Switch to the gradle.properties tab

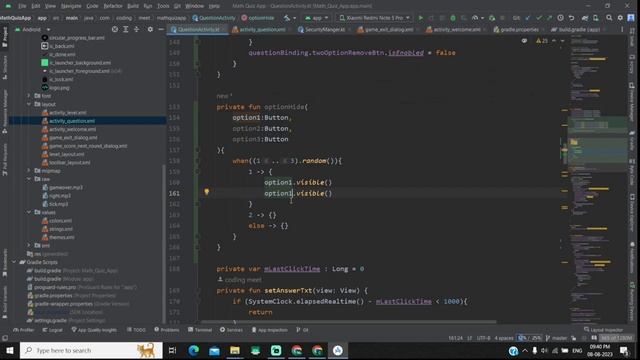click(x=518, y=29)
